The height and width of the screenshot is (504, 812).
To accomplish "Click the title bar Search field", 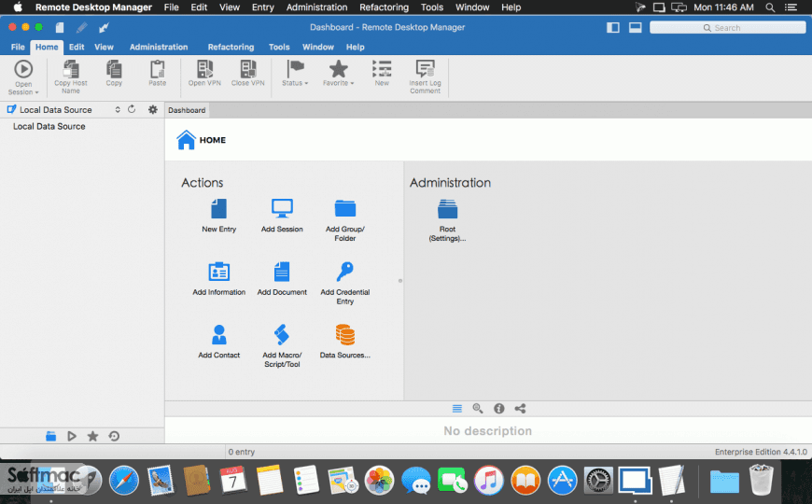I will tap(728, 27).
